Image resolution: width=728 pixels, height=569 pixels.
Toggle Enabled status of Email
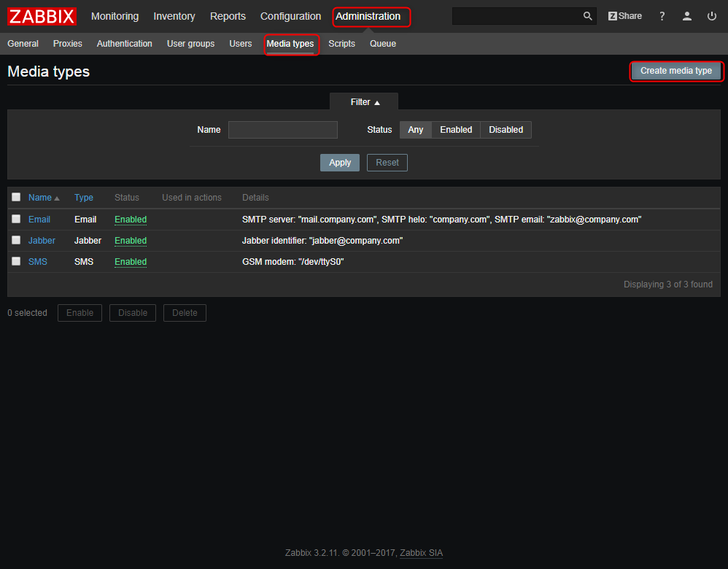pyautogui.click(x=131, y=220)
